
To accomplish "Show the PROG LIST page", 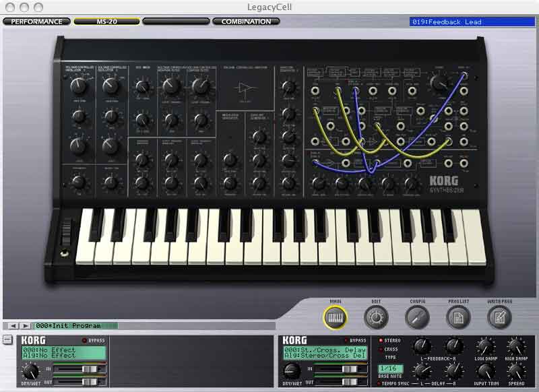I will (x=458, y=317).
